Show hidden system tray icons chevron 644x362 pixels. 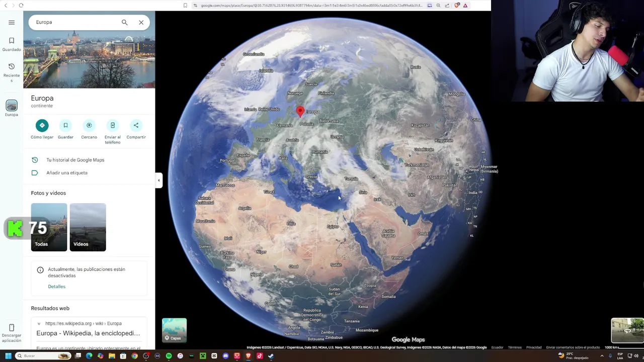tap(602, 356)
